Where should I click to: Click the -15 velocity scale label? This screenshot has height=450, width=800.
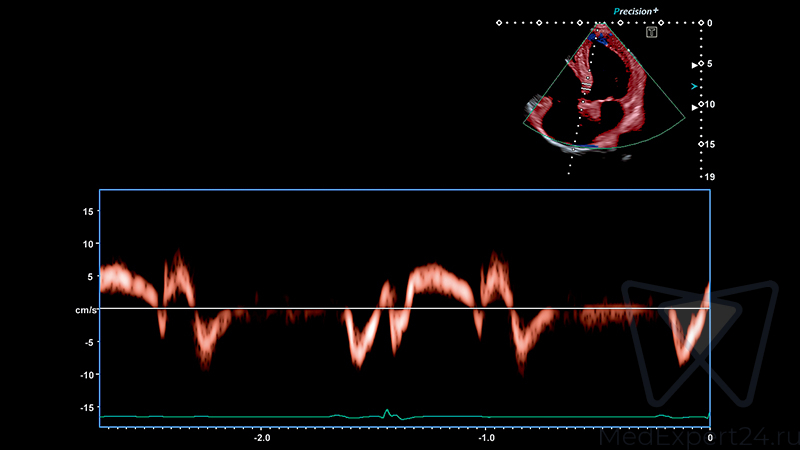click(x=86, y=407)
